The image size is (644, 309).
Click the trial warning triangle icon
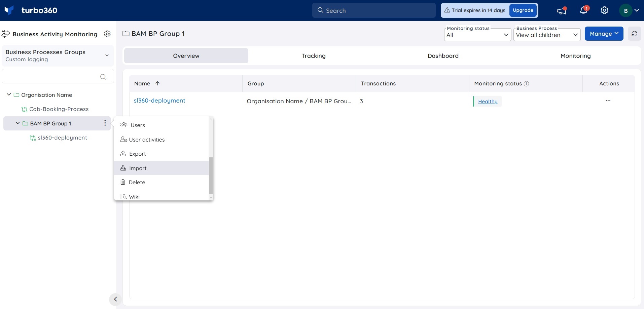[x=447, y=10]
